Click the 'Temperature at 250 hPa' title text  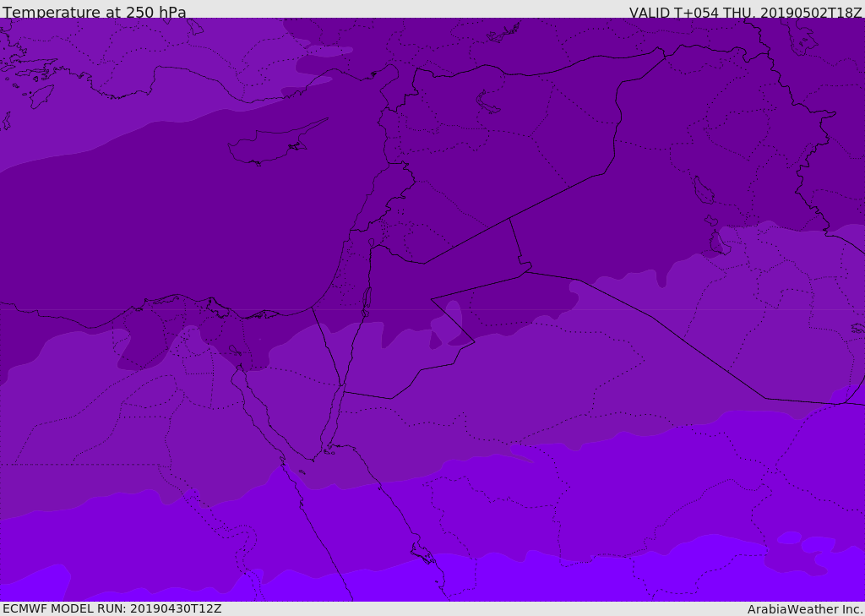(x=95, y=12)
